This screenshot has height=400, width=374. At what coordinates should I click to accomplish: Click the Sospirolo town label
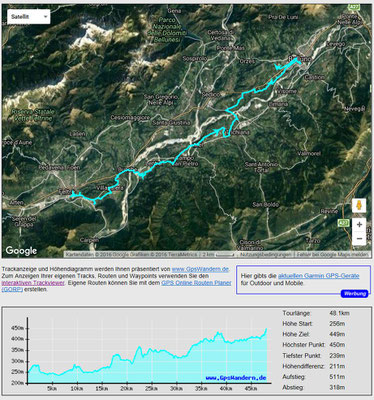click(195, 59)
